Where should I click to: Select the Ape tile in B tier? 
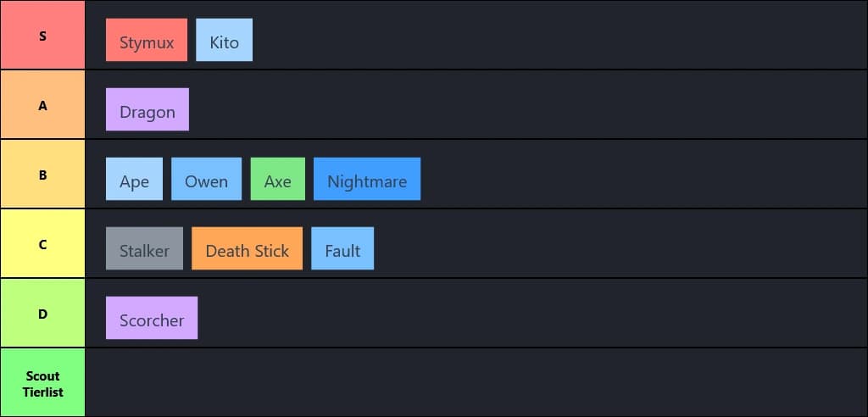tap(134, 180)
